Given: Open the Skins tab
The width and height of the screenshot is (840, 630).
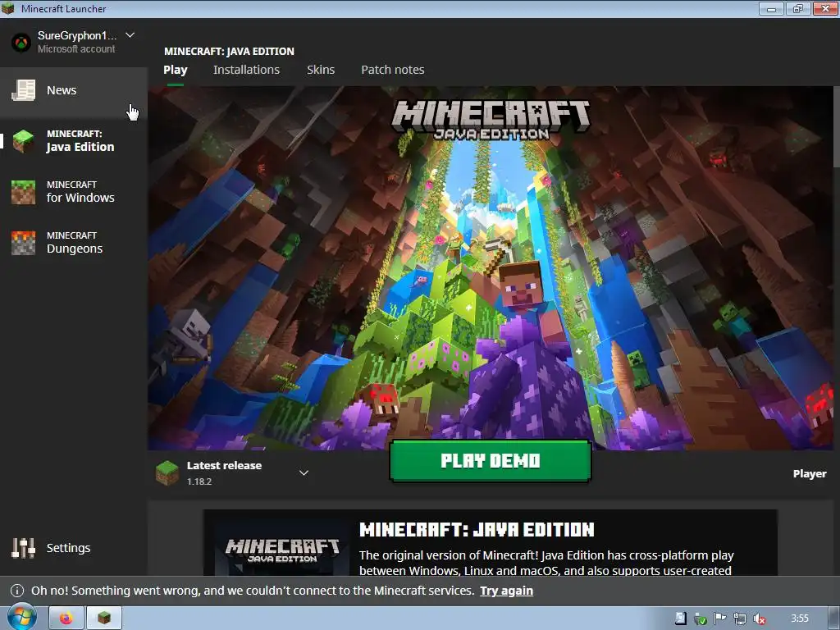Looking at the screenshot, I should point(321,70).
